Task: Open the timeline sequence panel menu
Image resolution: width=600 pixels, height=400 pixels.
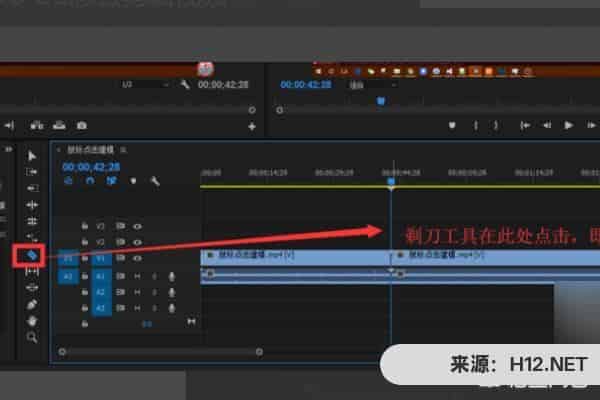Action: 123,150
